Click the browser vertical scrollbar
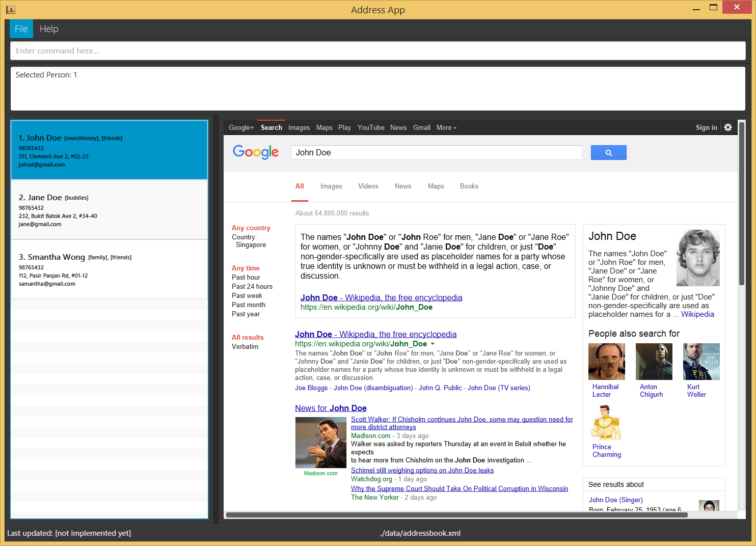The width and height of the screenshot is (756, 546). (x=742, y=204)
